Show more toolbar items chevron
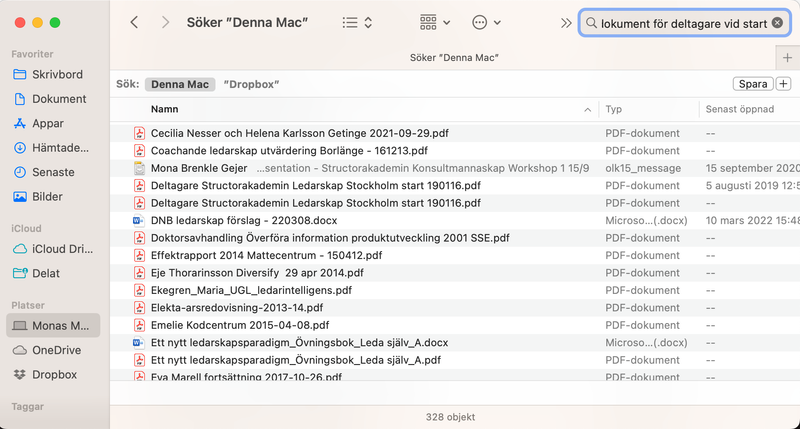The height and width of the screenshot is (429, 800). tap(566, 22)
